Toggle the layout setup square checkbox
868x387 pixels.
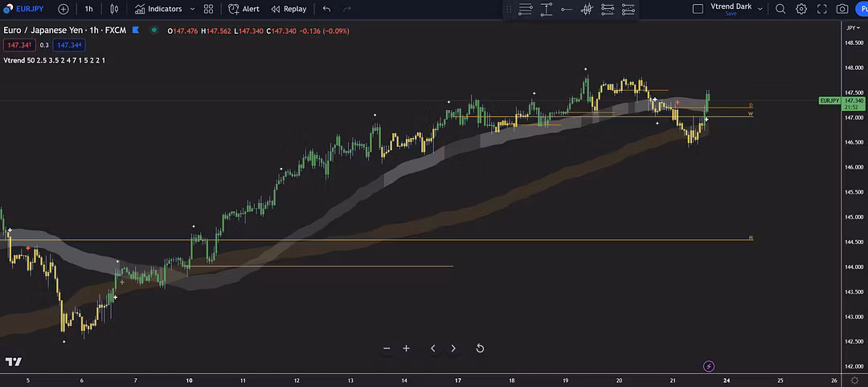click(x=698, y=9)
